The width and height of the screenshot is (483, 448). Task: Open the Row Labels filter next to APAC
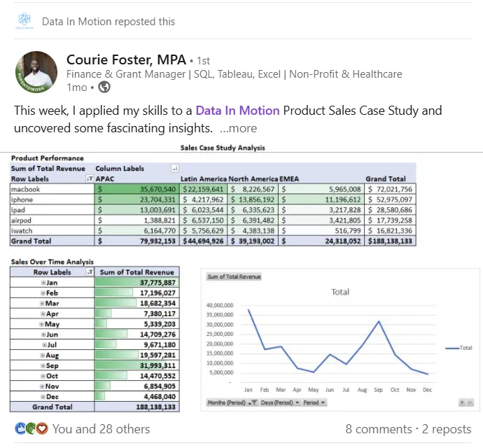[90, 178]
